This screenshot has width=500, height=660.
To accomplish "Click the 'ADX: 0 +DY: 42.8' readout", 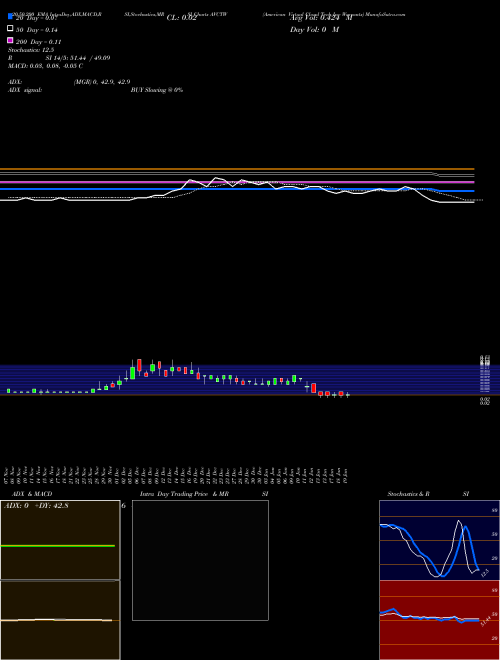I will tap(36, 506).
